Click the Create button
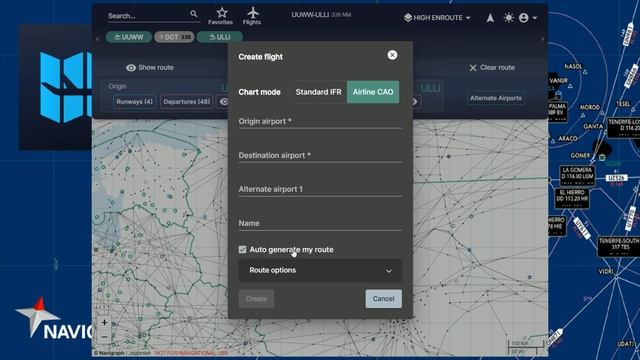Image resolution: width=640 pixels, height=360 pixels. pos(256,299)
